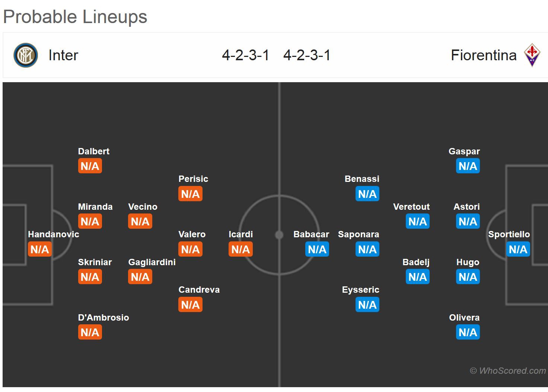Screen dimensions: 548x392
Task: Click the Fiorentina club crest logo
Action: point(532,55)
